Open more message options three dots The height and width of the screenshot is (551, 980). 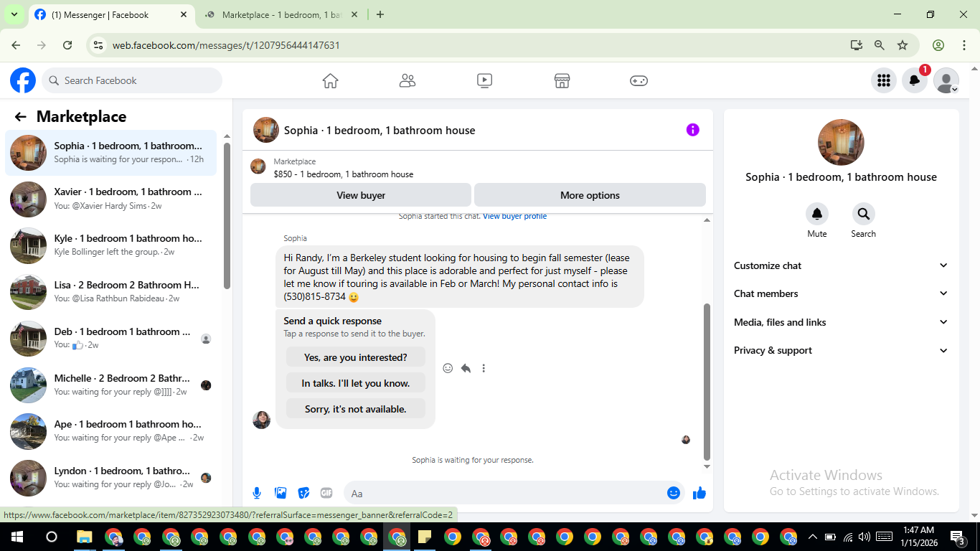(484, 368)
